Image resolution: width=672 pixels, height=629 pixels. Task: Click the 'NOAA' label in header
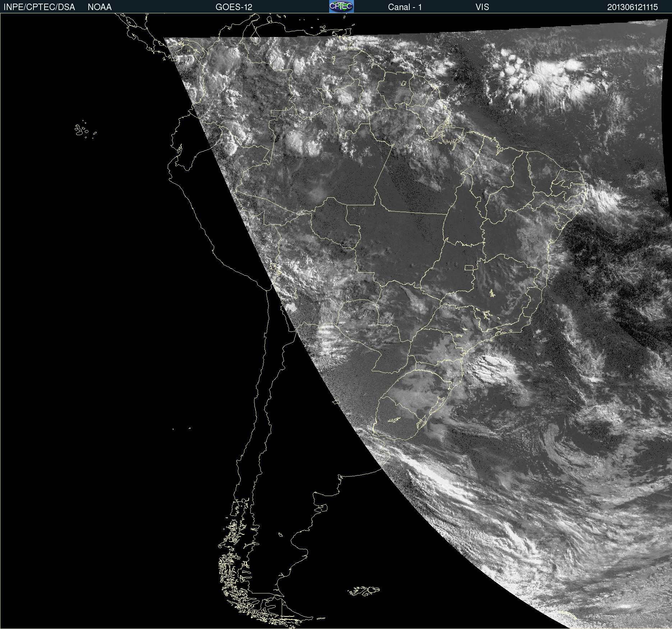(100, 7)
